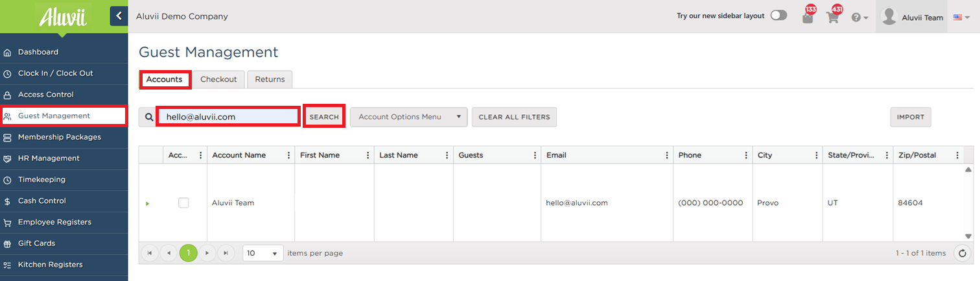Open State/Province column options menu
This screenshot has width=980, height=281.
[x=886, y=155]
